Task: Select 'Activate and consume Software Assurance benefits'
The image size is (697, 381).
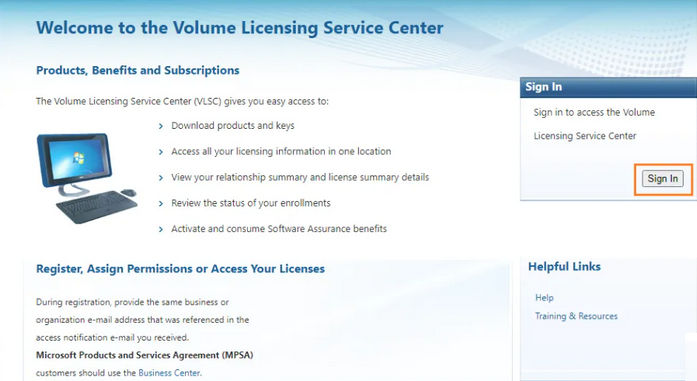Action: [279, 229]
